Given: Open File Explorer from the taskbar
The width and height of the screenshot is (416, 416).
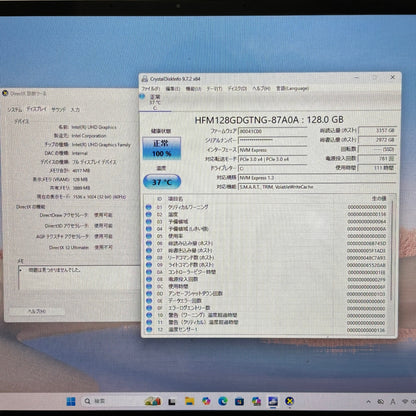Looking at the screenshot, I should pos(189,401).
